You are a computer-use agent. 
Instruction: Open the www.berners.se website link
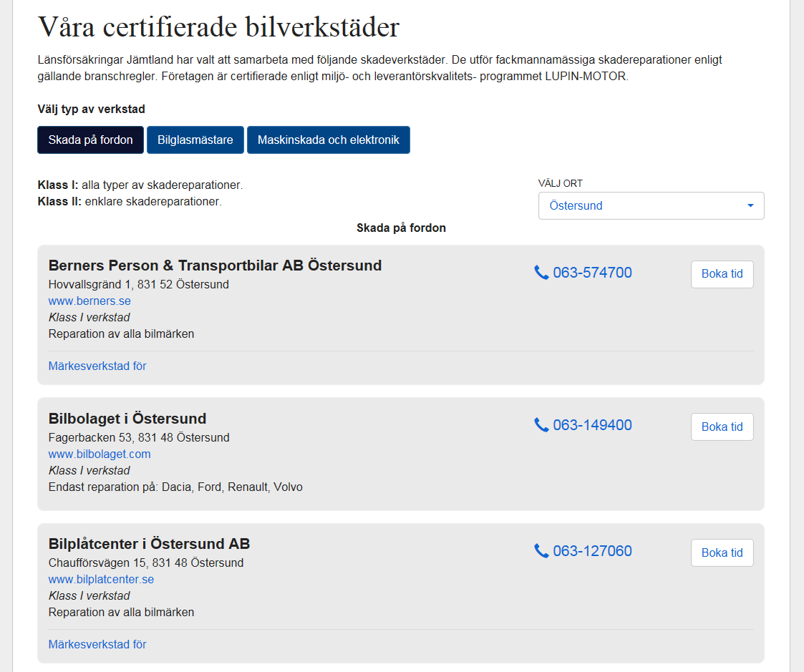click(89, 301)
